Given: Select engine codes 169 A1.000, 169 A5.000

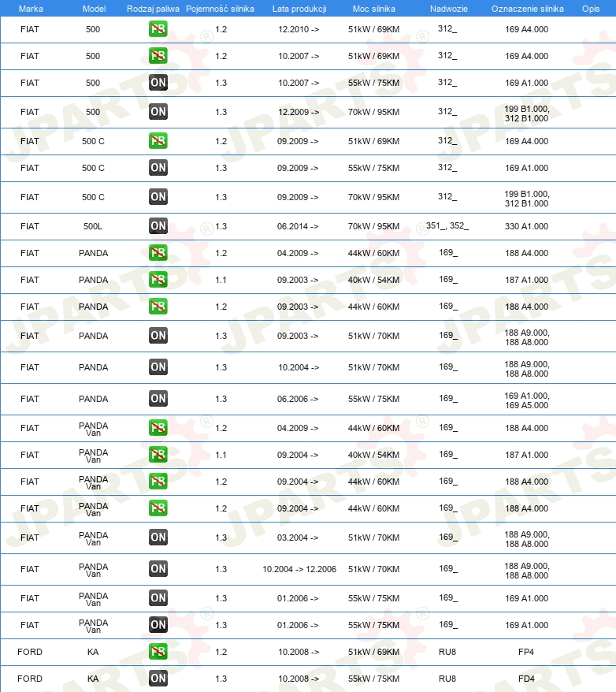Looking at the screenshot, I should point(527,400).
